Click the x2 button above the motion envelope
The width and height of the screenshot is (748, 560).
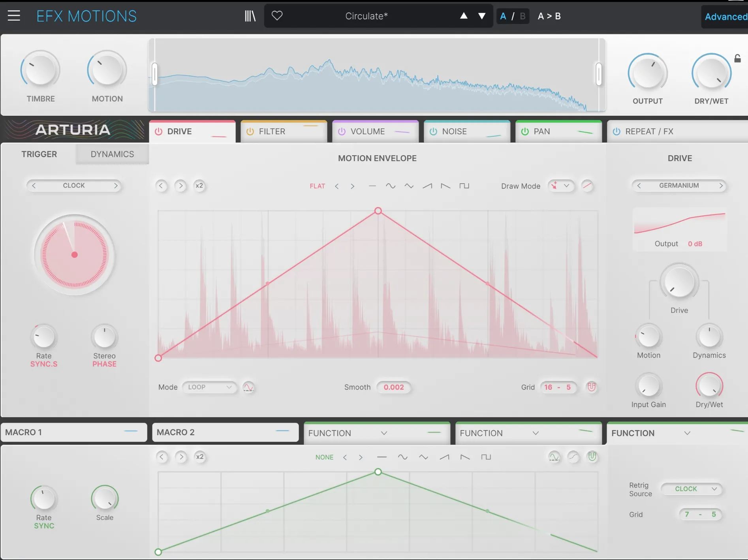click(x=199, y=186)
